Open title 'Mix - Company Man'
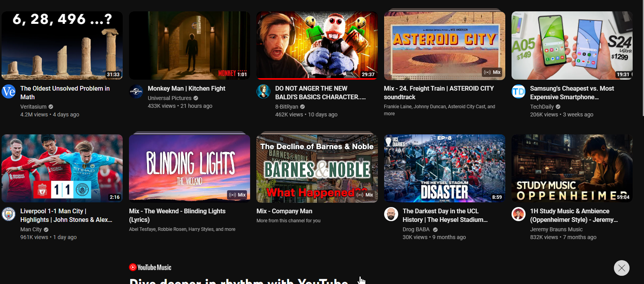Screen dimensions: 644x284 point(284,211)
